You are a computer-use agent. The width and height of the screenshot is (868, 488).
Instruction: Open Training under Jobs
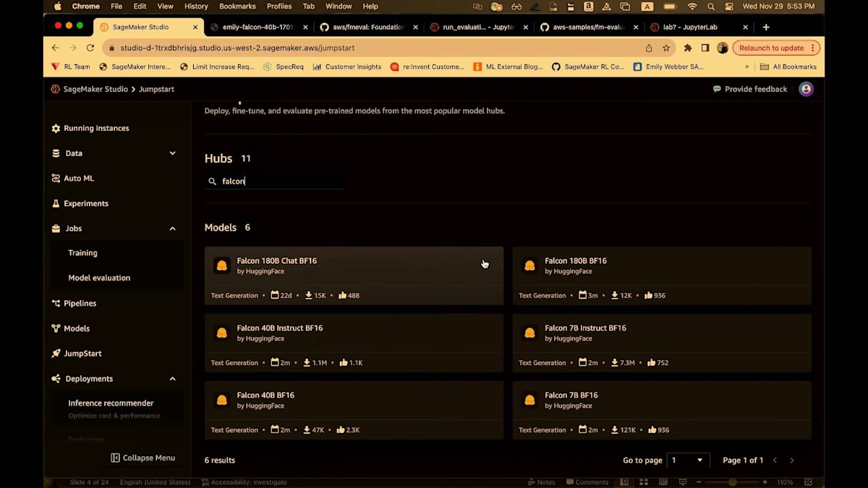click(x=82, y=253)
